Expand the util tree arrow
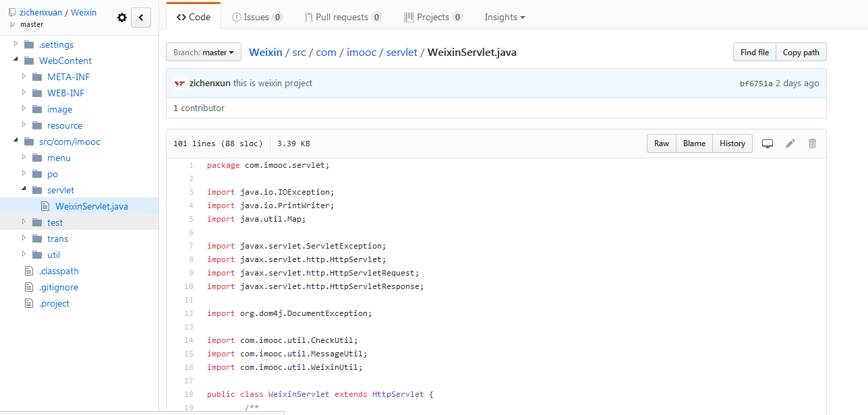Image resolution: width=868 pixels, height=415 pixels. coord(24,255)
